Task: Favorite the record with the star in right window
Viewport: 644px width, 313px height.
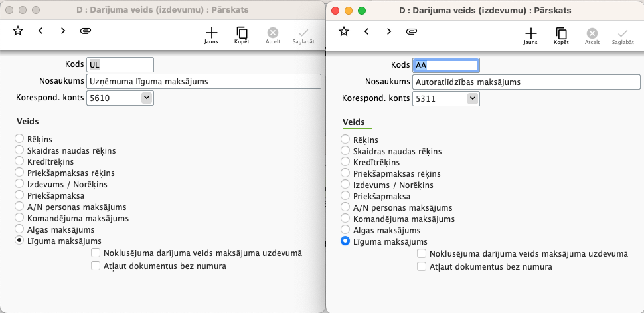Action: click(344, 31)
